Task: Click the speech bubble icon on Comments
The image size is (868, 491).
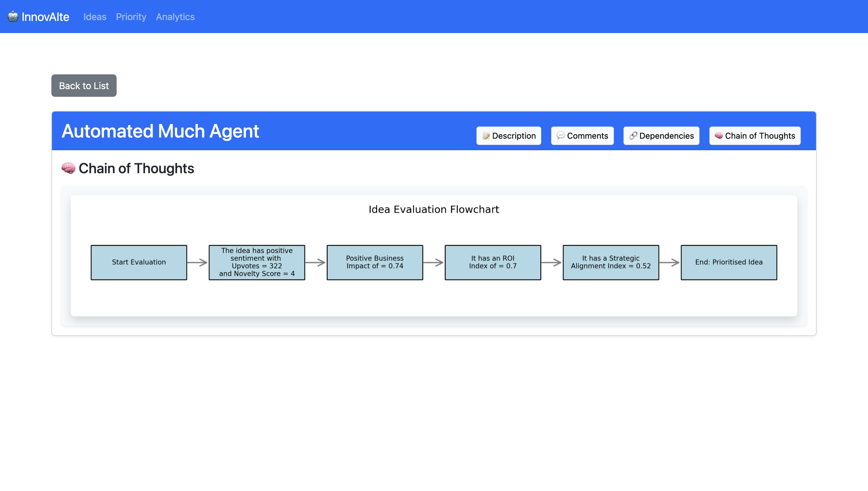Action: coord(560,135)
